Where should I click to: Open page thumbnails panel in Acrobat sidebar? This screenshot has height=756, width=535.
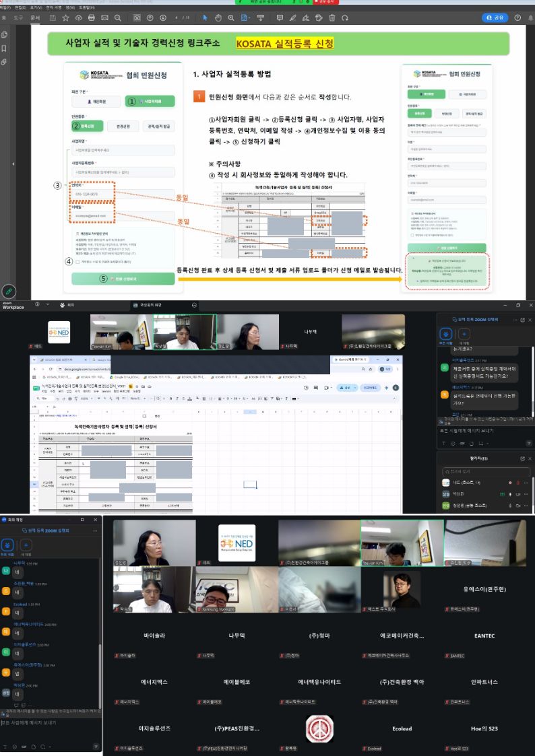tap(4, 35)
